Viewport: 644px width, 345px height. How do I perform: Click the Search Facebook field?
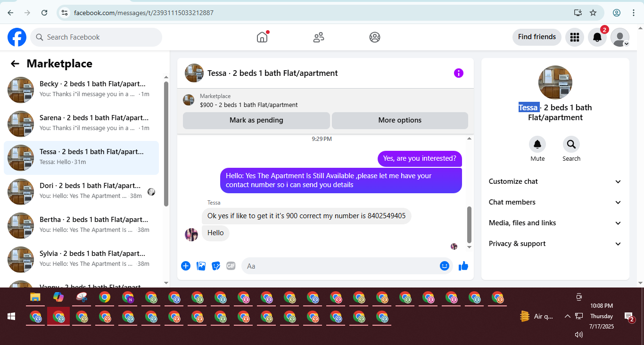pos(96,37)
